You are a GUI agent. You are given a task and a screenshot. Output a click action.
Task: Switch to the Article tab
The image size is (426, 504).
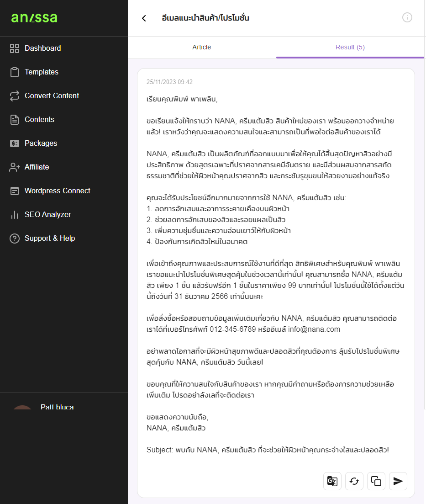[x=202, y=47]
